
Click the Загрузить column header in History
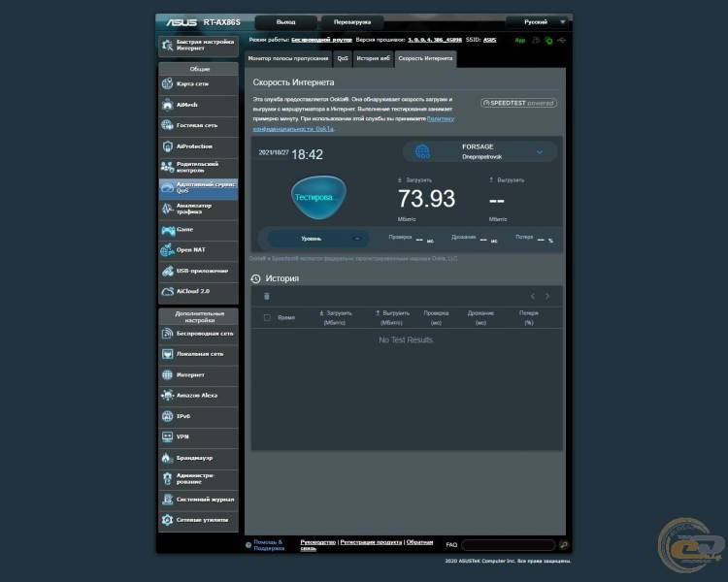click(x=335, y=317)
